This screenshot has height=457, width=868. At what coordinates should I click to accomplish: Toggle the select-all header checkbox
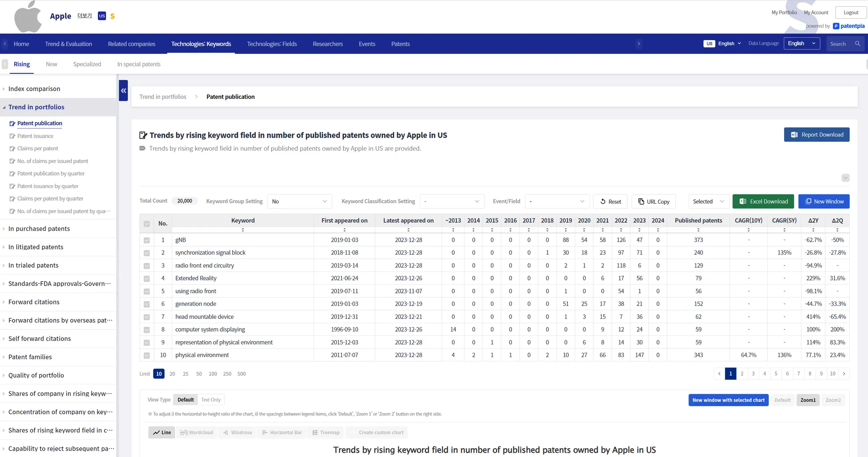pos(147,224)
